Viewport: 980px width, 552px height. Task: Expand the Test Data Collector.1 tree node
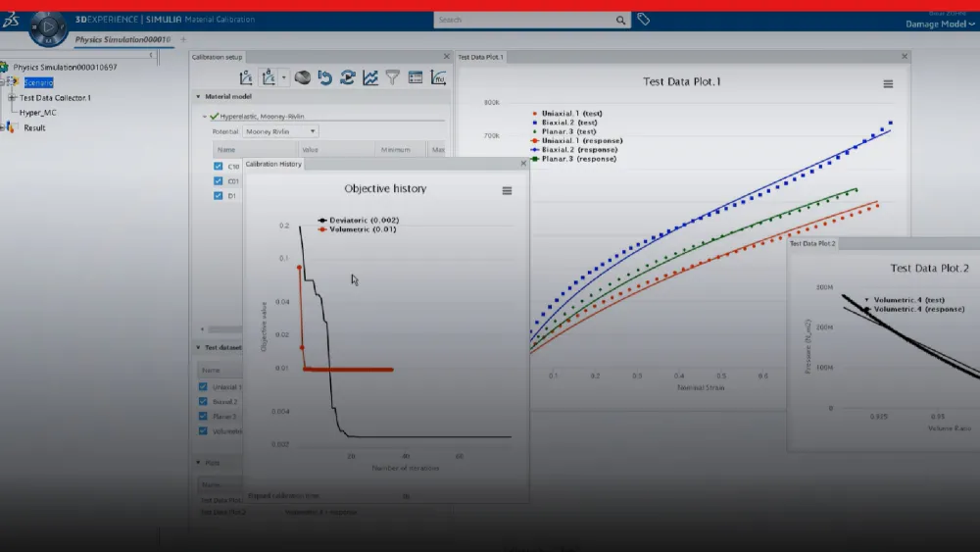[x=12, y=97]
